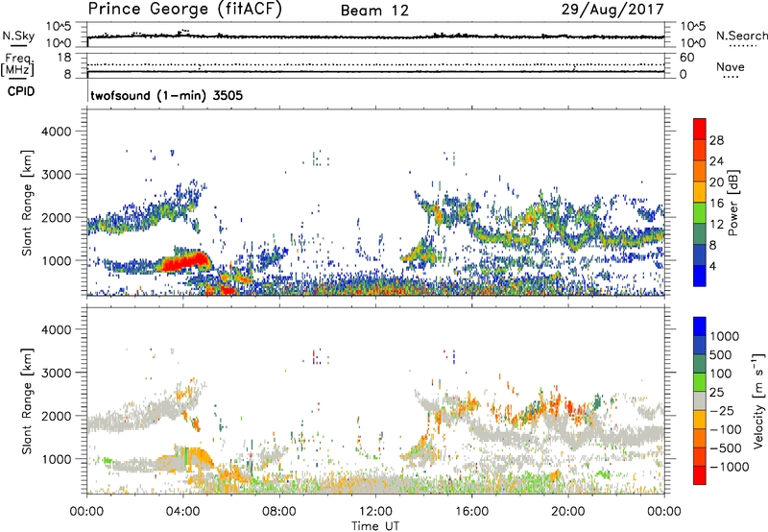Click the green 25–100 Velocity colorbar segment
This screenshot has width=768, height=532.
pos(700,382)
